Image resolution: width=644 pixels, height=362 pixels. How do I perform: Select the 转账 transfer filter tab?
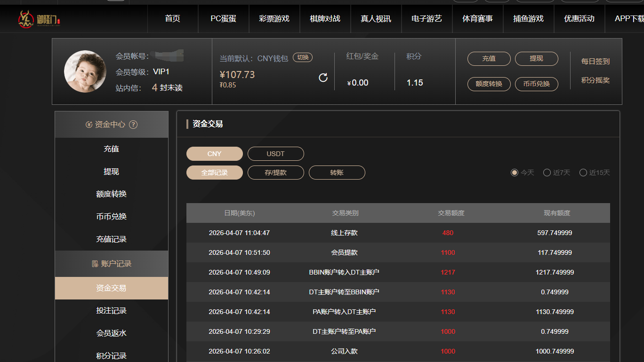pyautogui.click(x=337, y=172)
